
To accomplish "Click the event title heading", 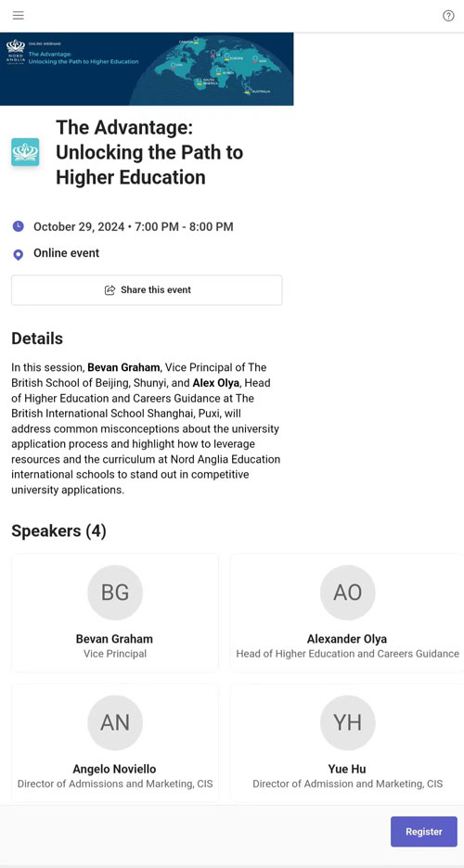I will pos(149,152).
